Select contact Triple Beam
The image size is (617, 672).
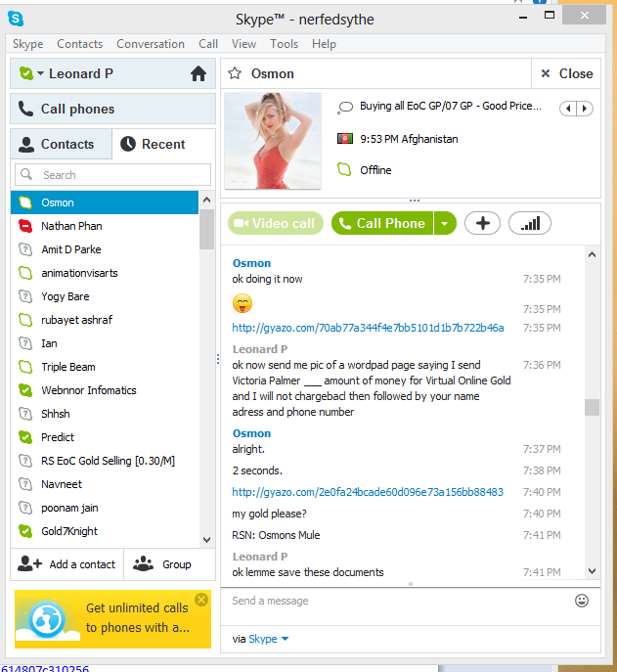tap(105, 367)
